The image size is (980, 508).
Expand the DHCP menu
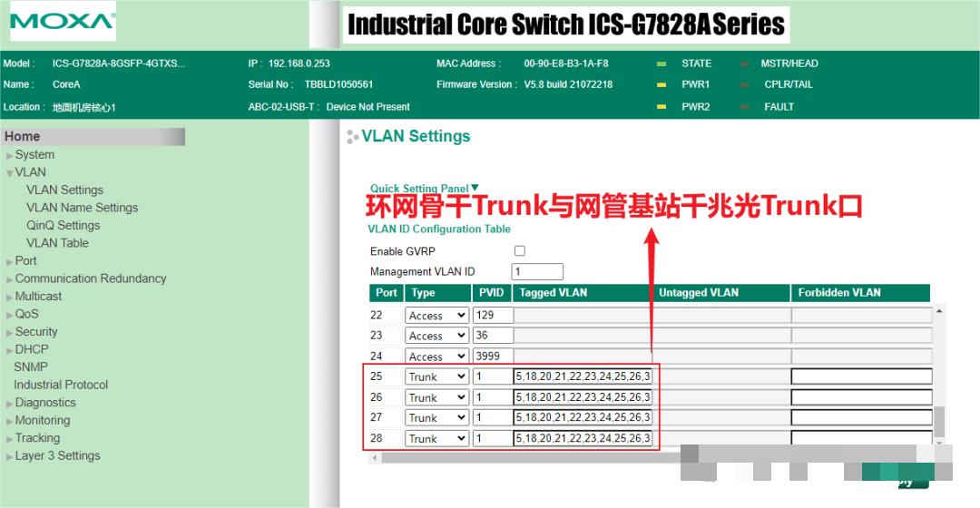pyautogui.click(x=9, y=350)
